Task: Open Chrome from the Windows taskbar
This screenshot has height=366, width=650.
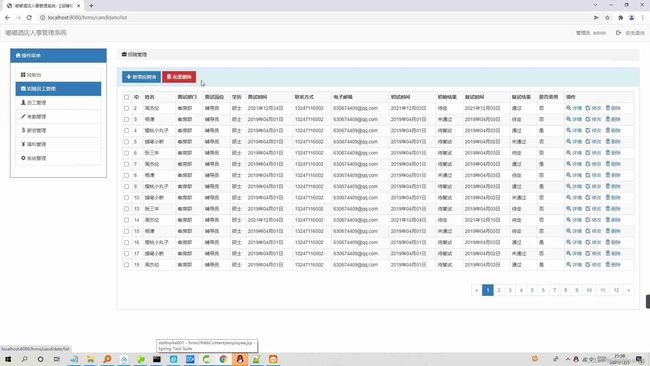Action: 223,359
